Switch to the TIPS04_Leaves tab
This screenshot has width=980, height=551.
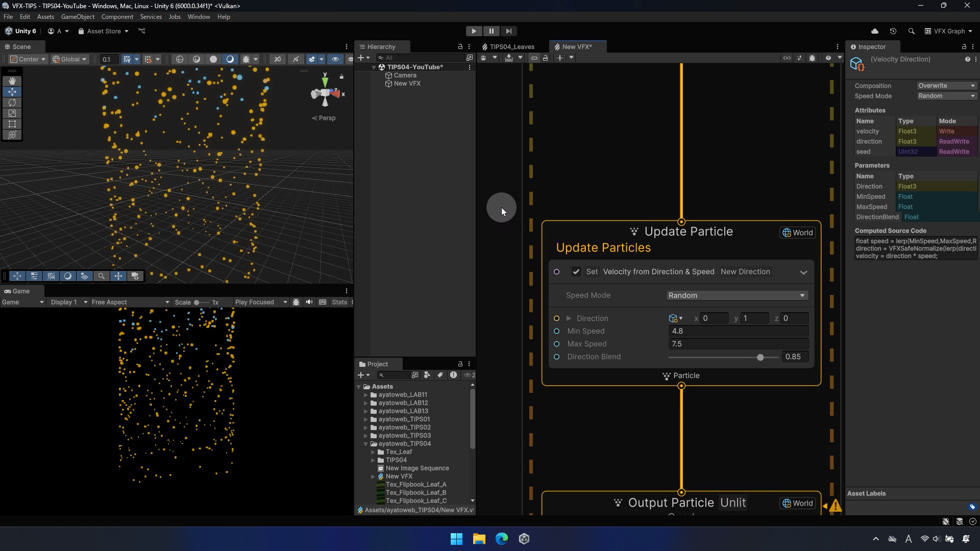(x=511, y=46)
